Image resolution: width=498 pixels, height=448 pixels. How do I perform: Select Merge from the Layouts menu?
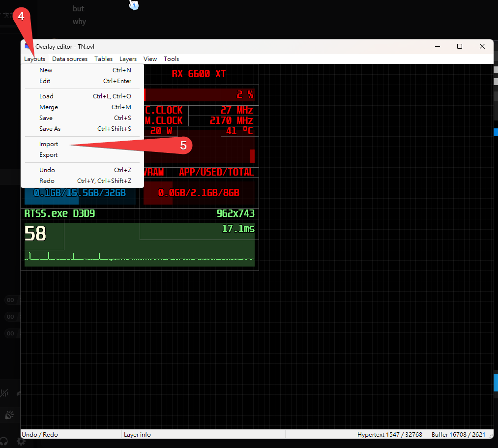[x=49, y=107]
